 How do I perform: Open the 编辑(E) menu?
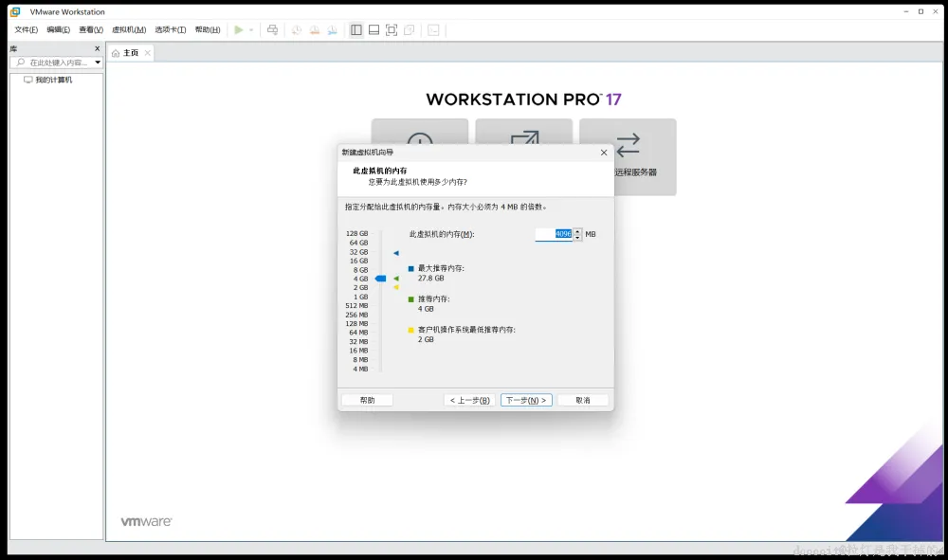[58, 29]
